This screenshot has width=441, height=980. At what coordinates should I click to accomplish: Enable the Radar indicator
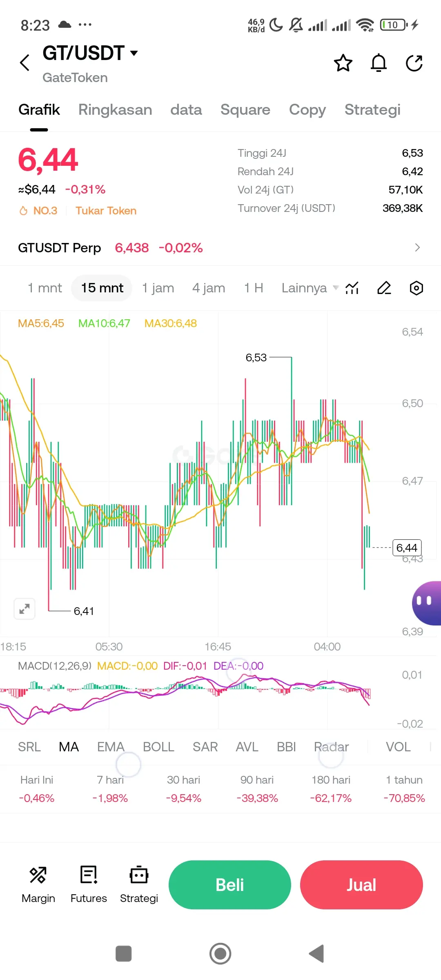tap(331, 747)
